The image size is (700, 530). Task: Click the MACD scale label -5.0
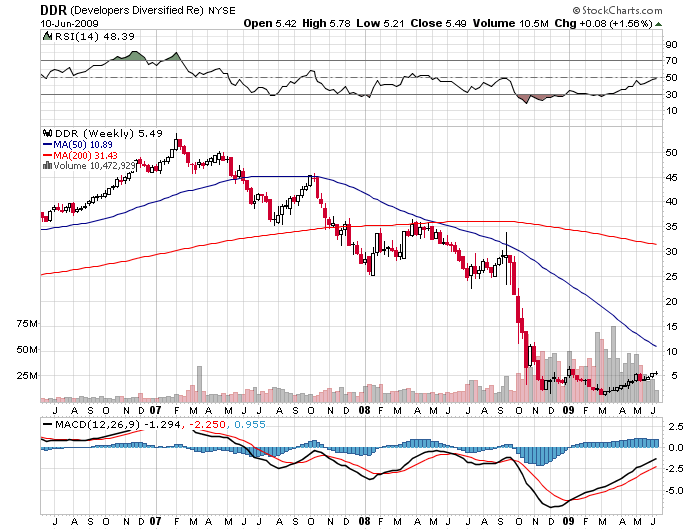pos(674,491)
